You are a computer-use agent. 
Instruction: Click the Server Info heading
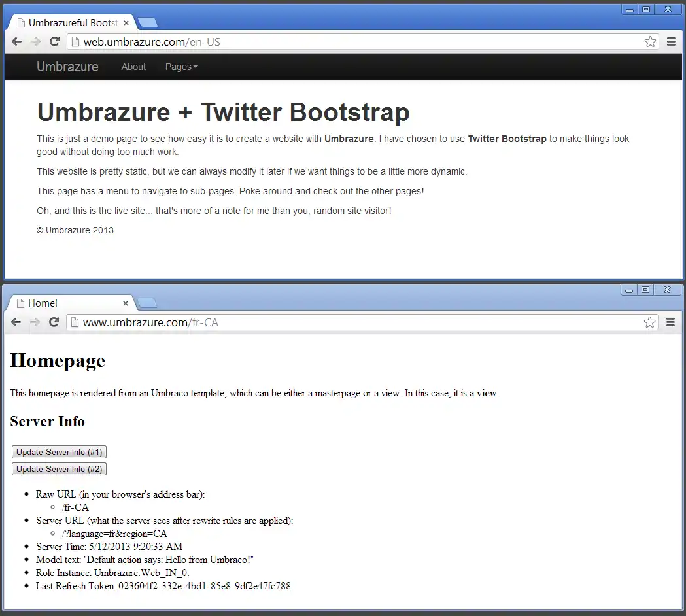point(47,421)
